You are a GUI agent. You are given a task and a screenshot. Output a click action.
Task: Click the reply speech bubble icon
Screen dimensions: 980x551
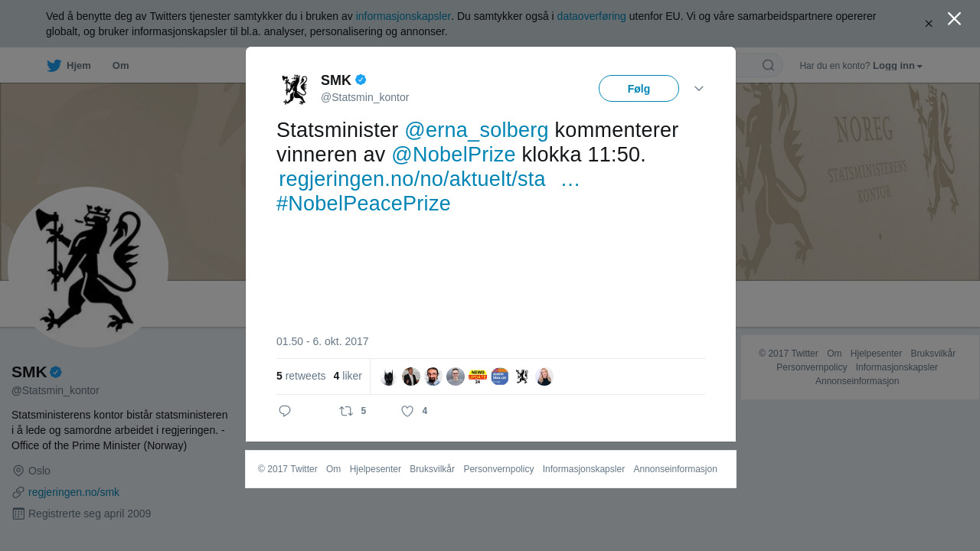click(285, 411)
